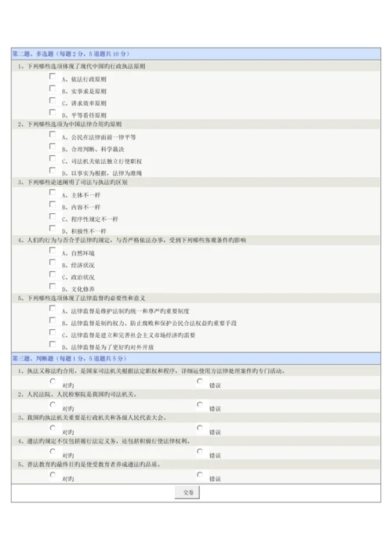Select 错误 for question 3 我国的执法机关
Screen dimensions: 392x554
[x=200, y=428]
